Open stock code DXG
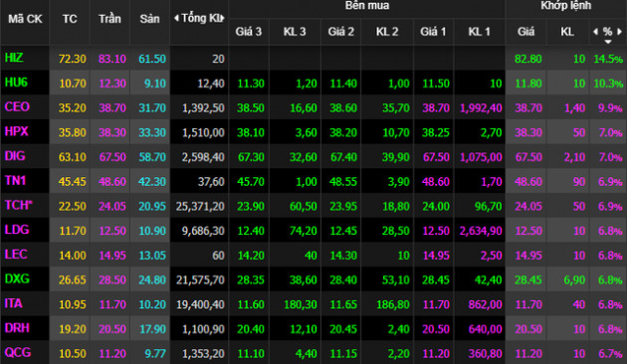627x364 pixels. coord(17,278)
